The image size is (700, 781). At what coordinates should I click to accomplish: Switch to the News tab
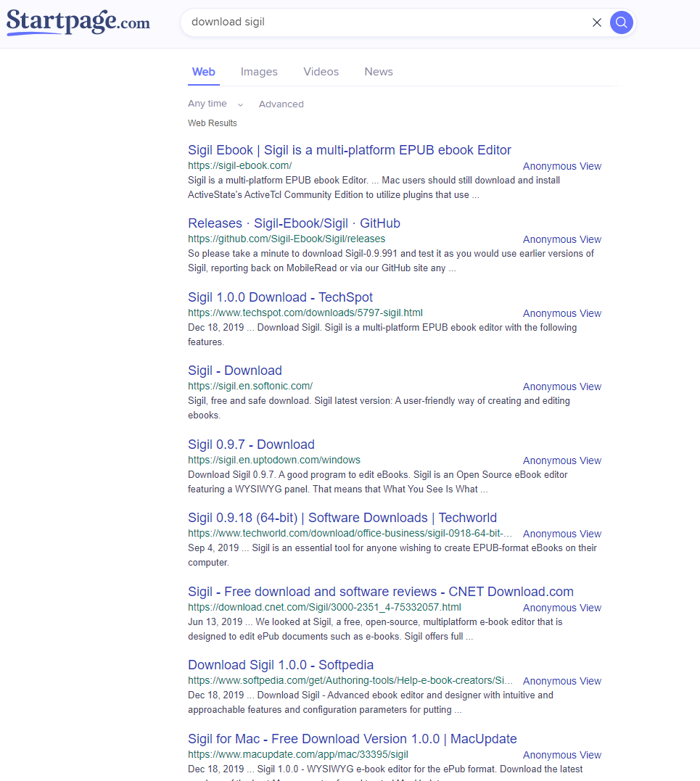(x=379, y=72)
